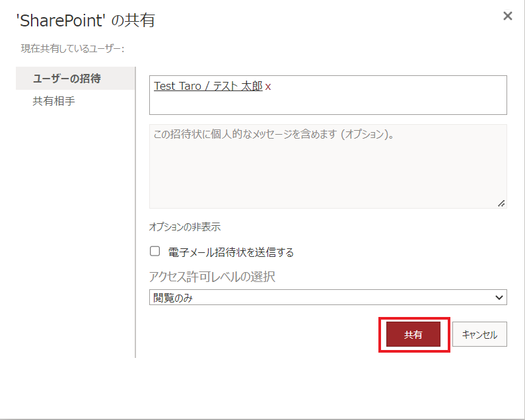The height and width of the screenshot is (420, 525).
Task: Click the 電子メール招待状を送信する label text
Action: pyautogui.click(x=230, y=252)
